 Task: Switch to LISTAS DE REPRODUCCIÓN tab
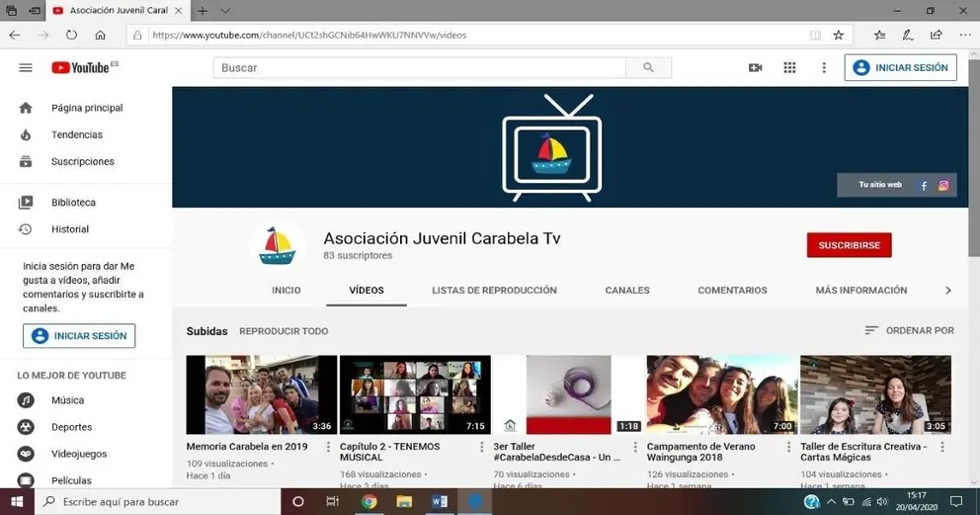pos(494,291)
